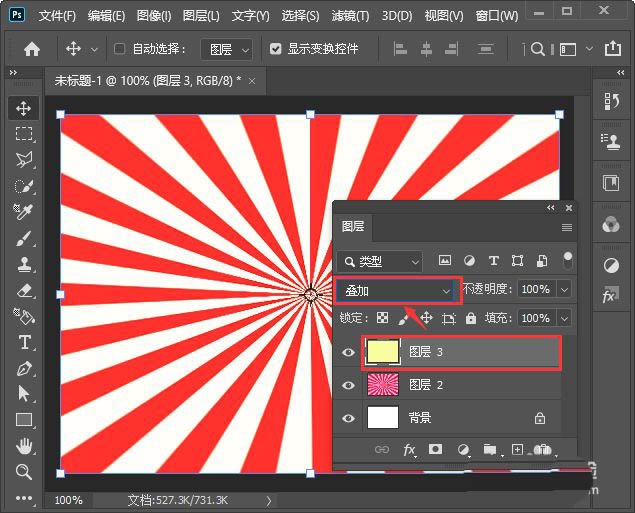Select the Pen tool
The image size is (635, 513).
(23, 368)
